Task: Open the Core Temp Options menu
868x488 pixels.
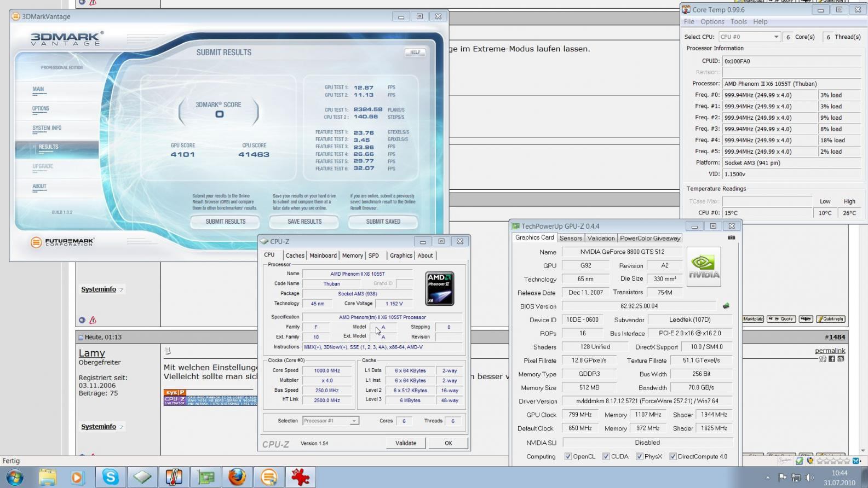Action: (712, 22)
